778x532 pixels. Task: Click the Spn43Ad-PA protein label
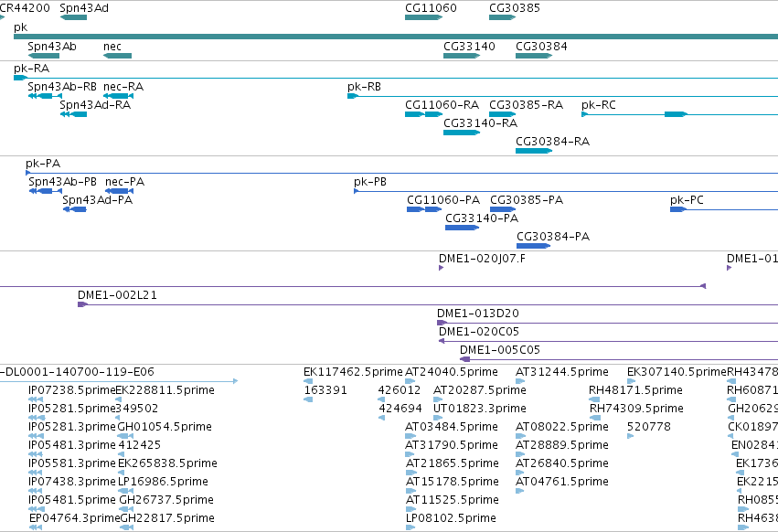[97, 199]
